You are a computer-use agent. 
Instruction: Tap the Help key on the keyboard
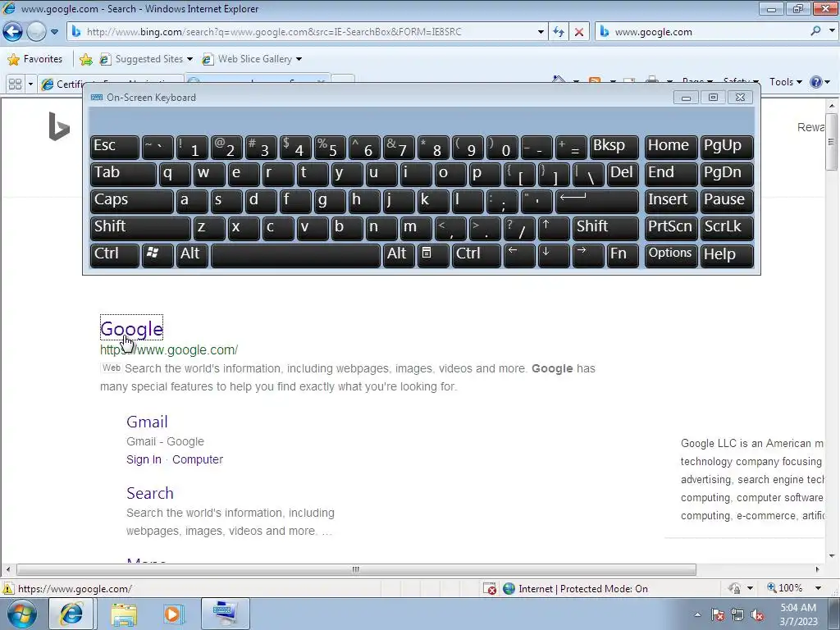pos(727,254)
